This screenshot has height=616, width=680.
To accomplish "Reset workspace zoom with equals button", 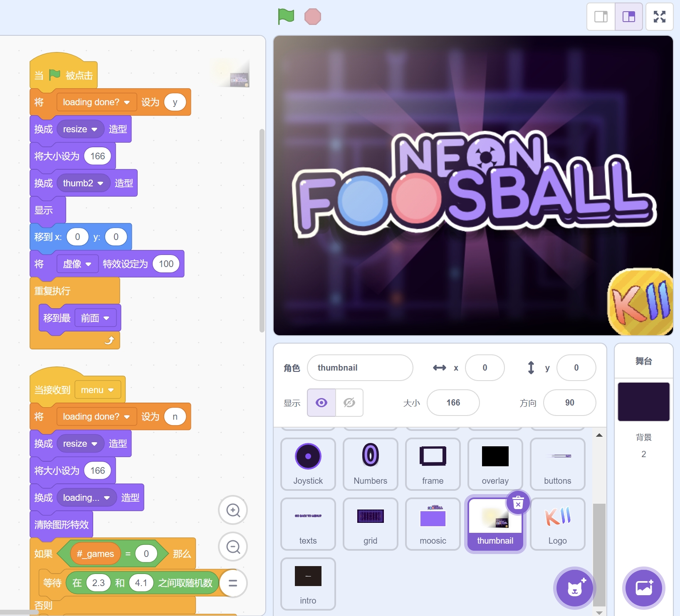I will [233, 583].
